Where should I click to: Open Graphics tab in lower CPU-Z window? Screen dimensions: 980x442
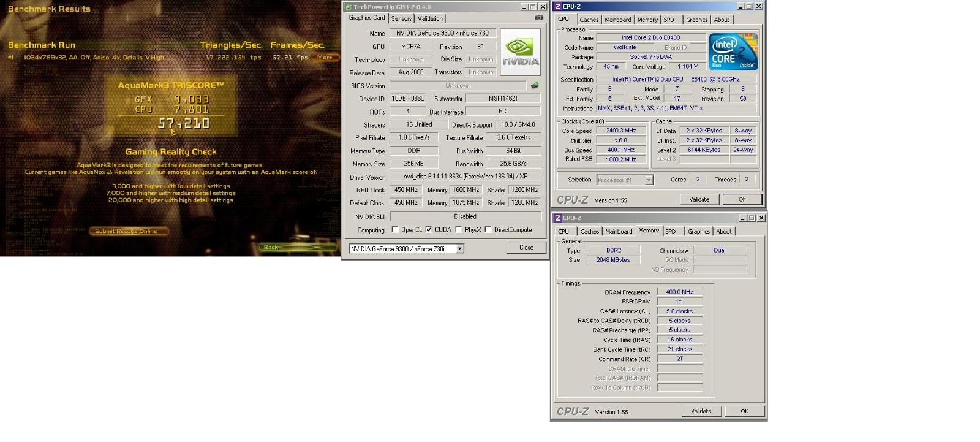click(699, 231)
